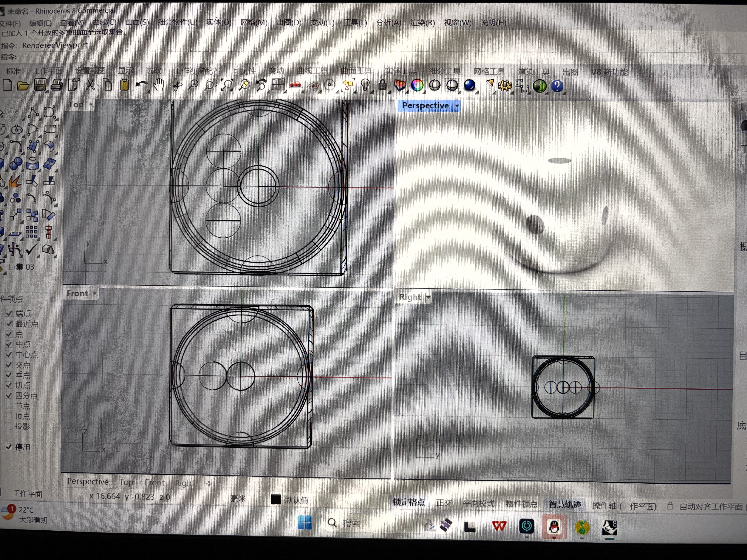This screenshot has width=747, height=560.
Task: Toggle 正交 in status bar
Action: pos(443,503)
